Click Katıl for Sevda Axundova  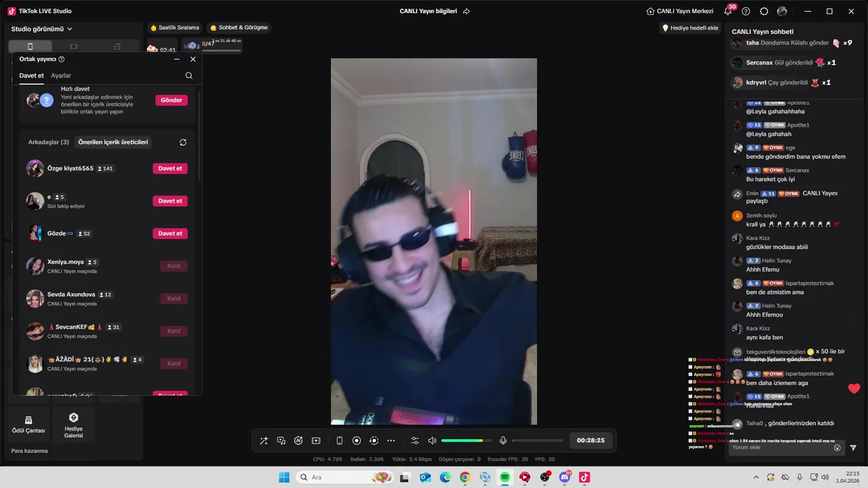click(174, 299)
